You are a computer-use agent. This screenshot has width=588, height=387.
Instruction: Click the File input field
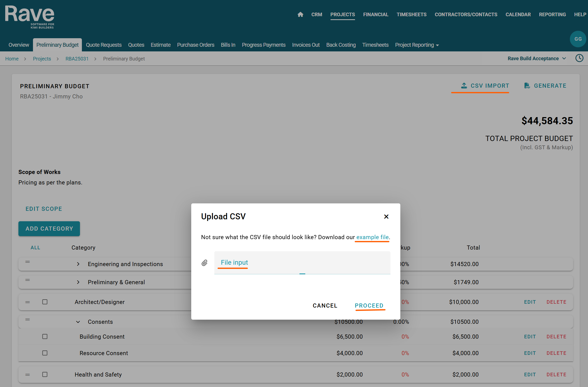(302, 263)
